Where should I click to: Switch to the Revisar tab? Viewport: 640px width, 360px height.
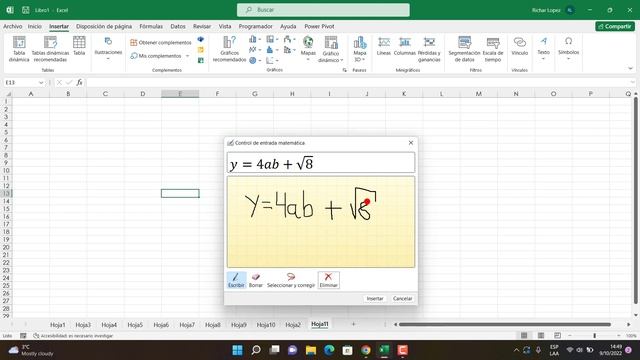tap(202, 26)
